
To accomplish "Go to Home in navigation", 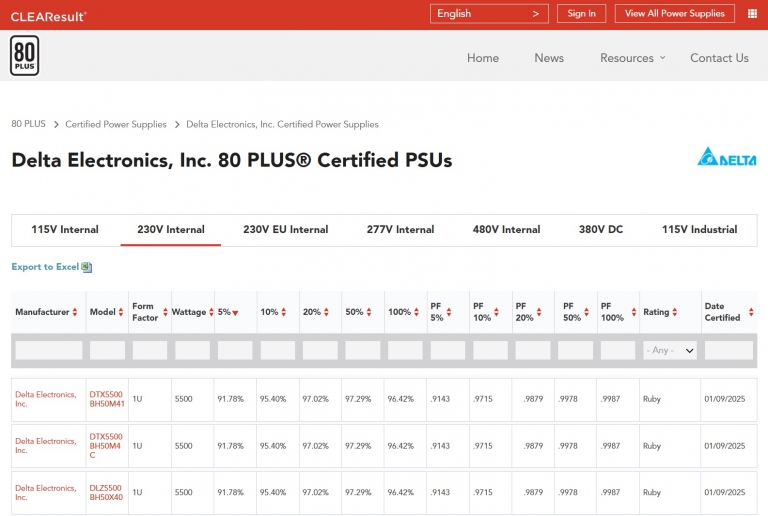I will (483, 58).
